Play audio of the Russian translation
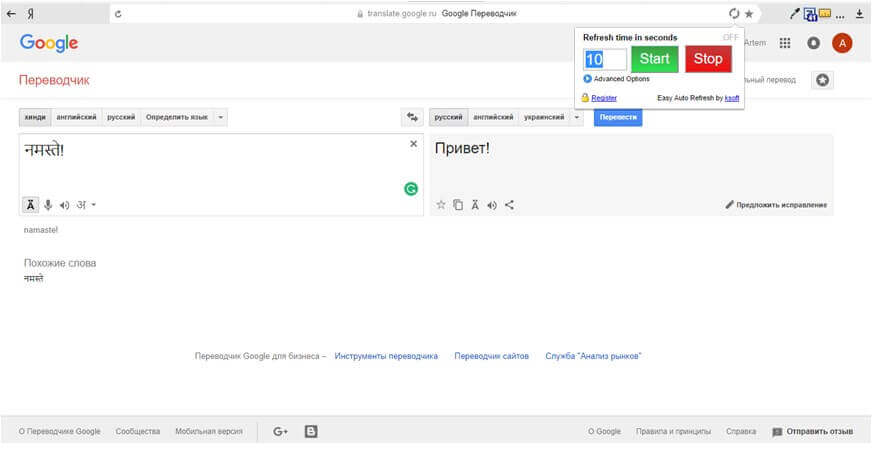The width and height of the screenshot is (893, 449). pos(492,205)
